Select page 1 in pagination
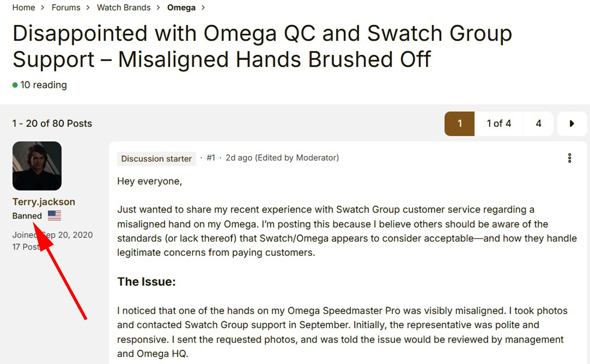 pos(460,124)
